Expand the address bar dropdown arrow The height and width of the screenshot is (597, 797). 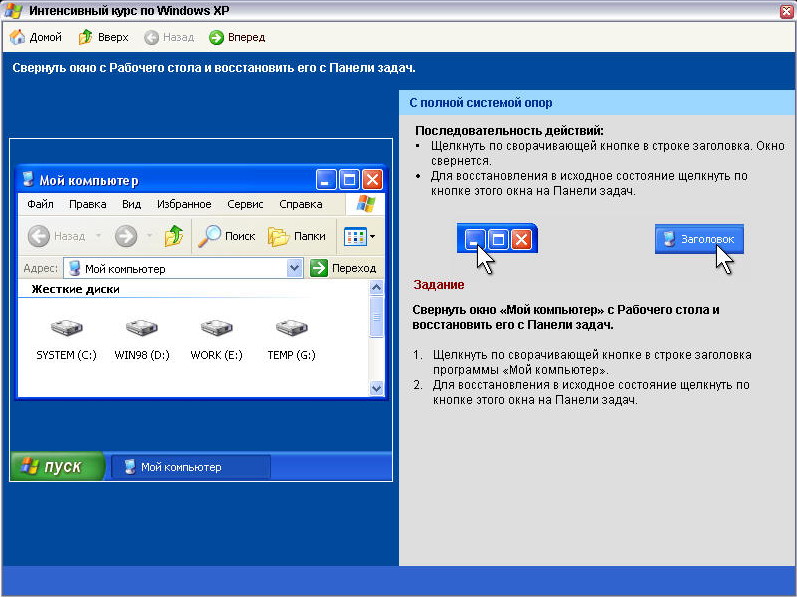[294, 268]
